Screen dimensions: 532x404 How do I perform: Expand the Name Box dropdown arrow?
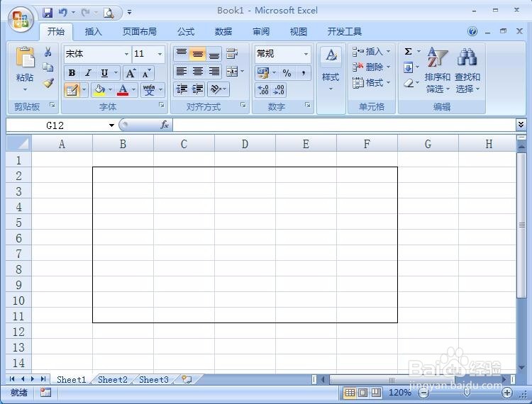[x=111, y=125]
